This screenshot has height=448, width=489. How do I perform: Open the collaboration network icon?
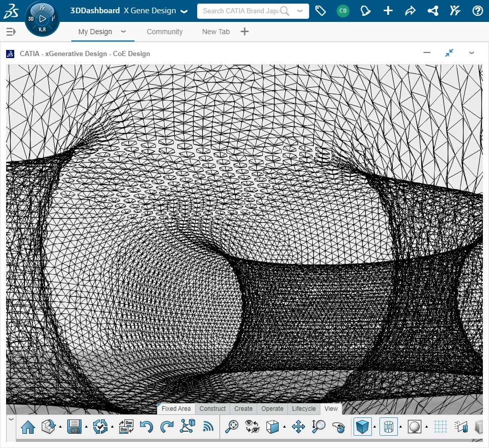click(x=433, y=11)
